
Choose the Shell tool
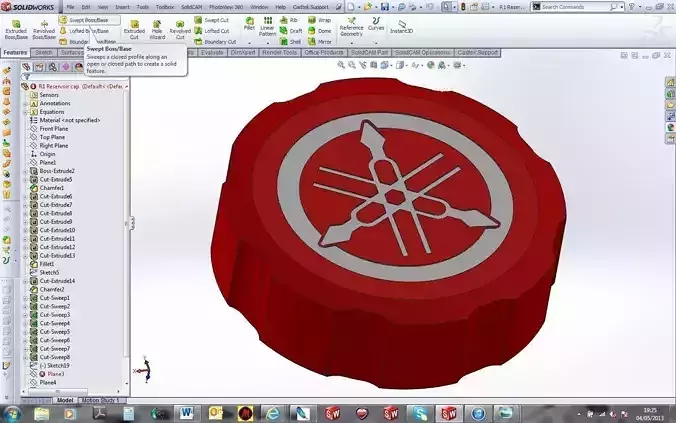[290, 42]
